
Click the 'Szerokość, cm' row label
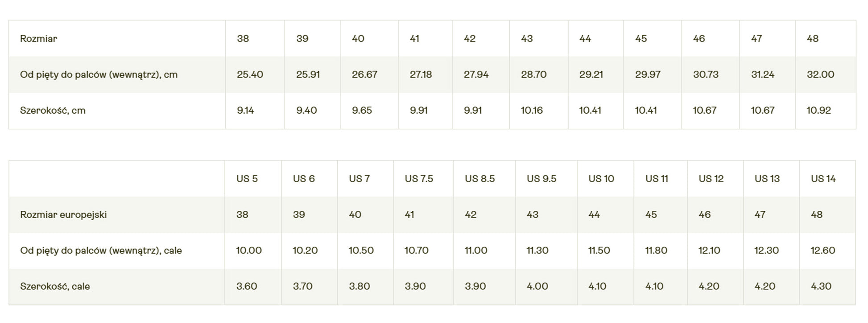(53, 110)
